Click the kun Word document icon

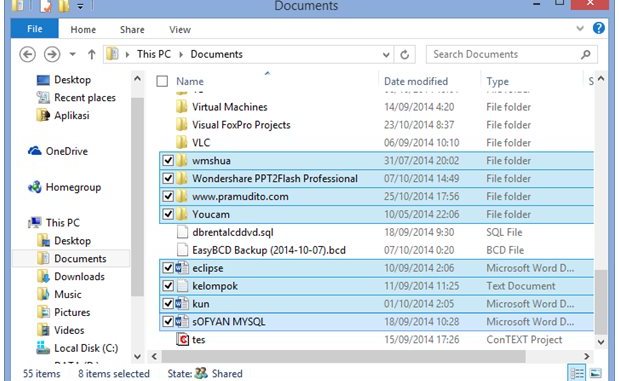182,304
